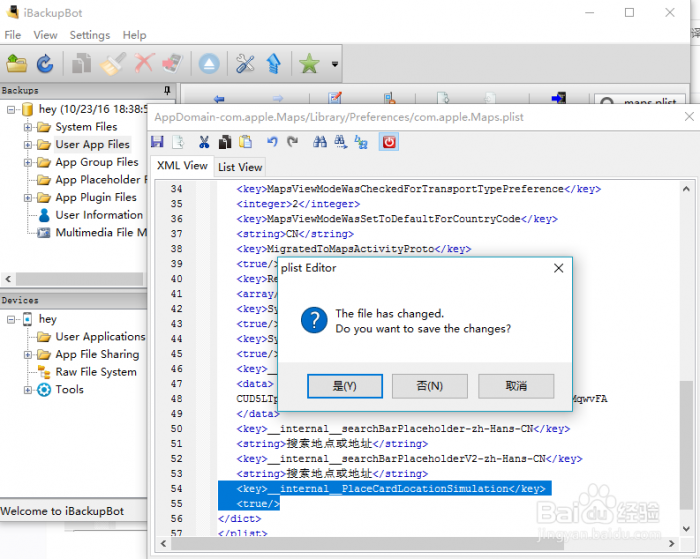Screen dimensions: 700x559
Task: Click the blue up arrow icon
Action: point(273,64)
